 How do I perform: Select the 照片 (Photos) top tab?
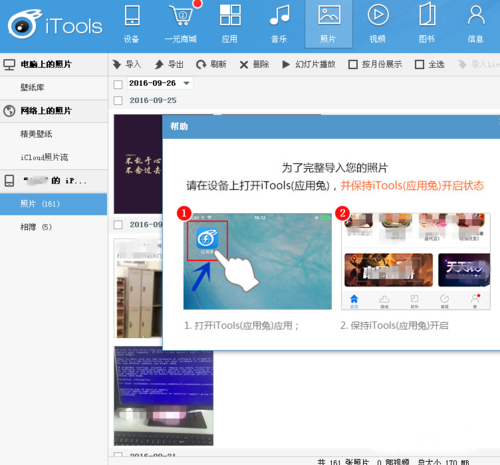pyautogui.click(x=328, y=24)
